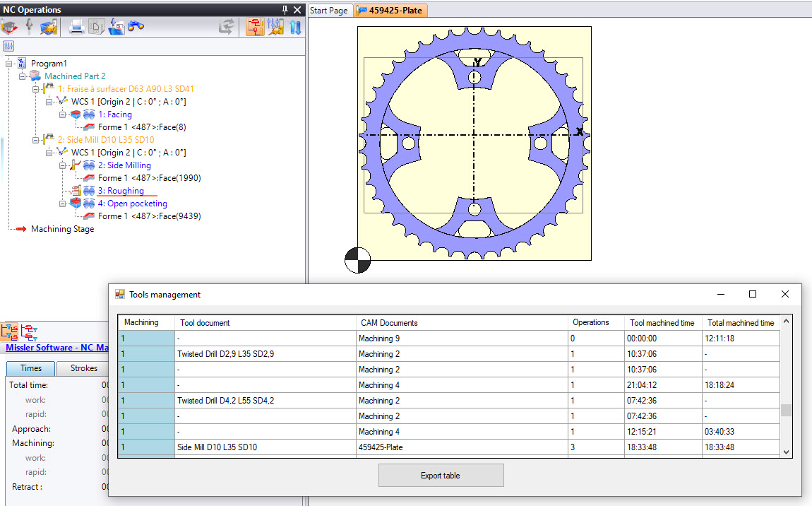This screenshot has width=812, height=506.
Task: Toggle the highlighted operations tree view button
Action: [x=254, y=28]
